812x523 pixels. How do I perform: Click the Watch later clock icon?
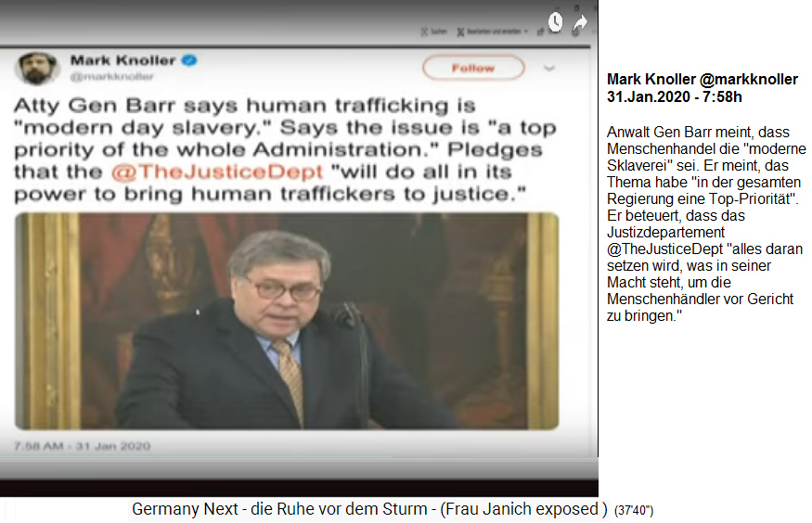point(555,21)
